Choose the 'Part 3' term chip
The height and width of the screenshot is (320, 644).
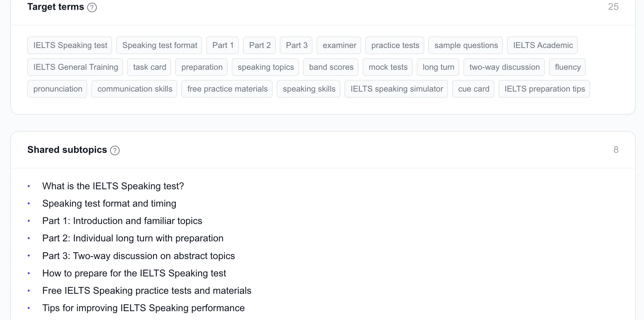296,45
